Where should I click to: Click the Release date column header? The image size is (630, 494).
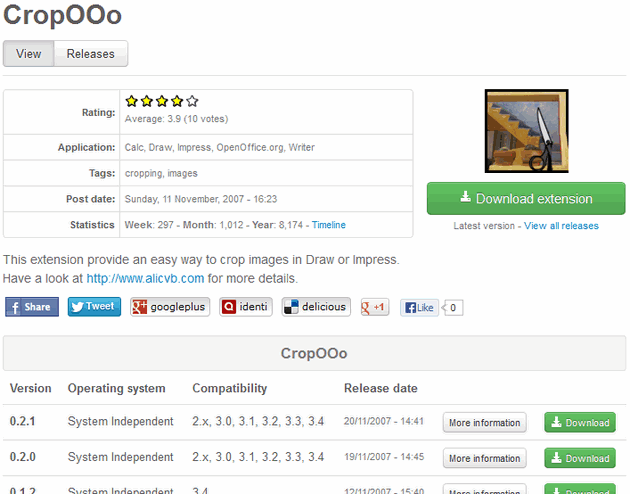click(x=380, y=388)
